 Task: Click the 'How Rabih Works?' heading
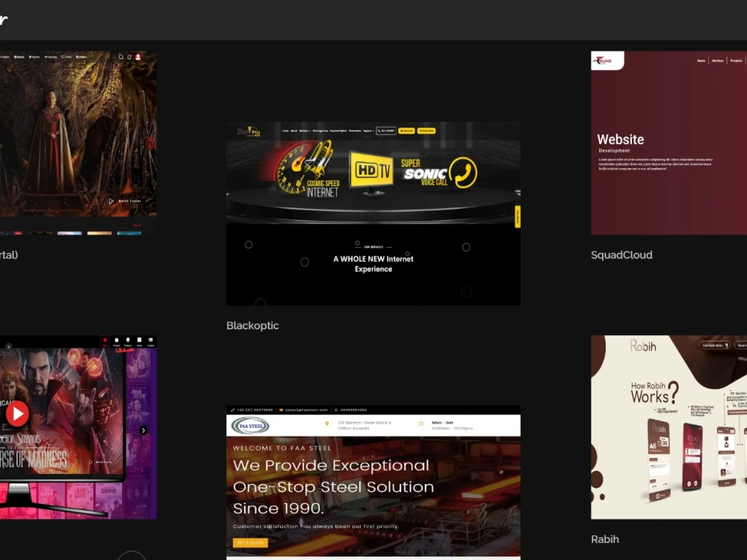click(654, 393)
